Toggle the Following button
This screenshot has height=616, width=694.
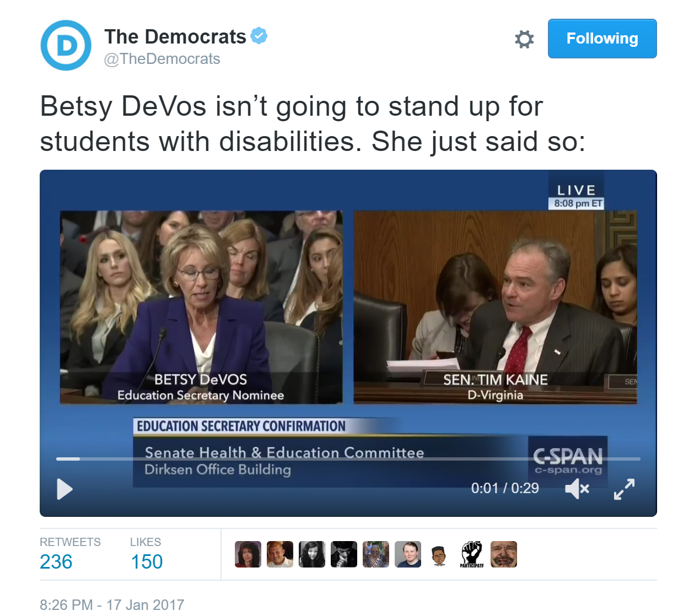pyautogui.click(x=602, y=39)
